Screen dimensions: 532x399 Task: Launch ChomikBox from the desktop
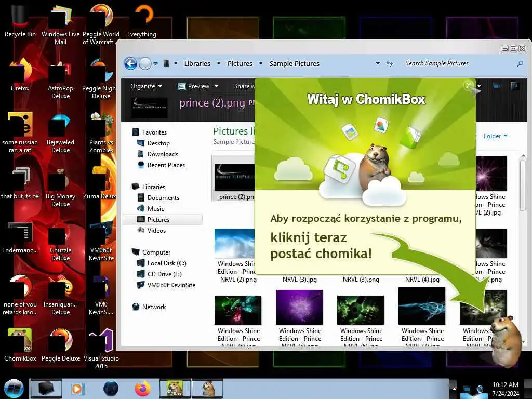click(20, 344)
